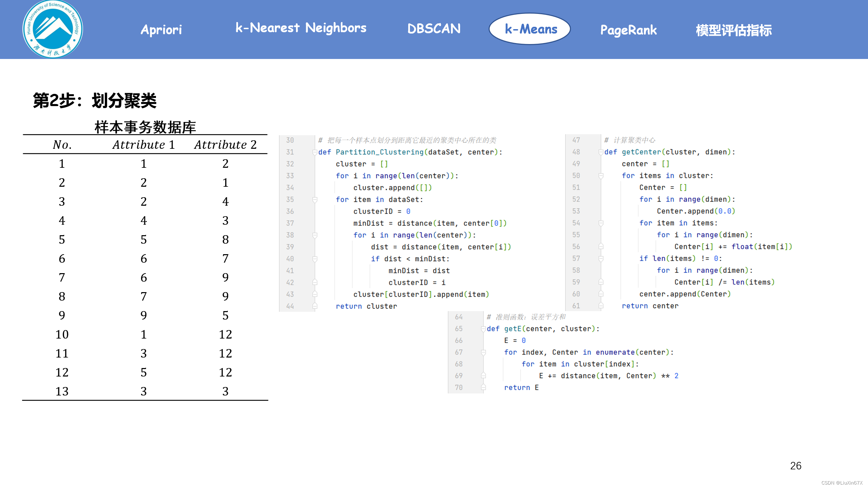Collapse Partition_Clustering function fold marker at line 31
Viewport: 868px width, 488px height.
(x=315, y=152)
